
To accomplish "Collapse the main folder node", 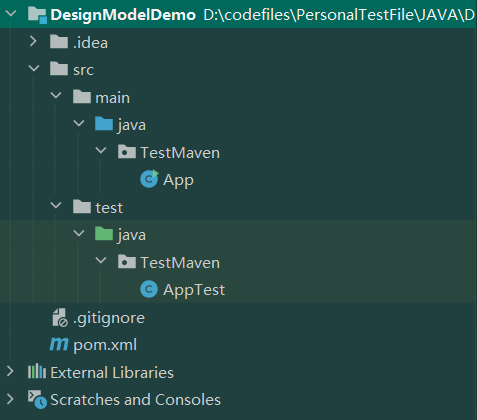I will click(56, 96).
